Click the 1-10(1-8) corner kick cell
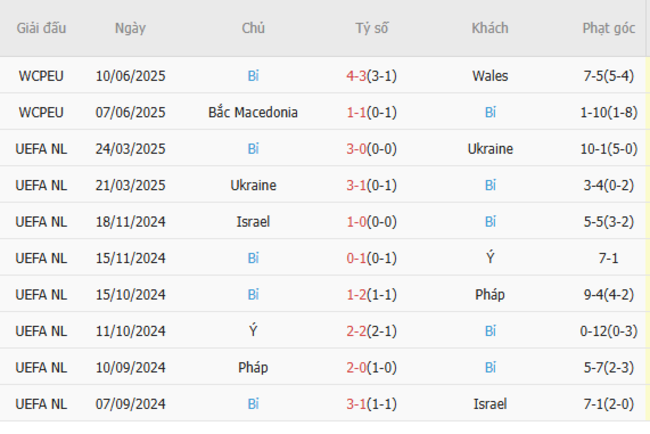This screenshot has width=650, height=434. click(608, 112)
